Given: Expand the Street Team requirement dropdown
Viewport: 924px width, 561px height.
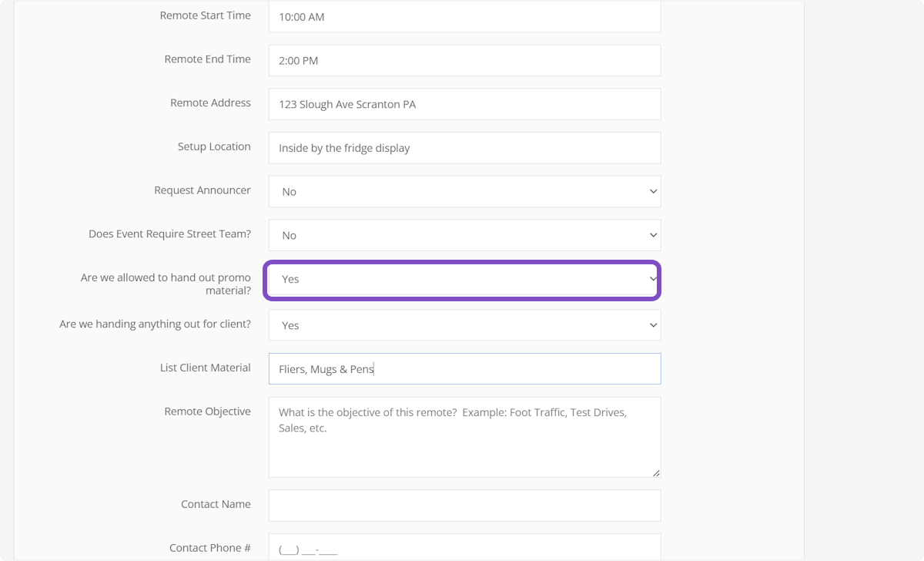Looking at the screenshot, I should pos(464,236).
